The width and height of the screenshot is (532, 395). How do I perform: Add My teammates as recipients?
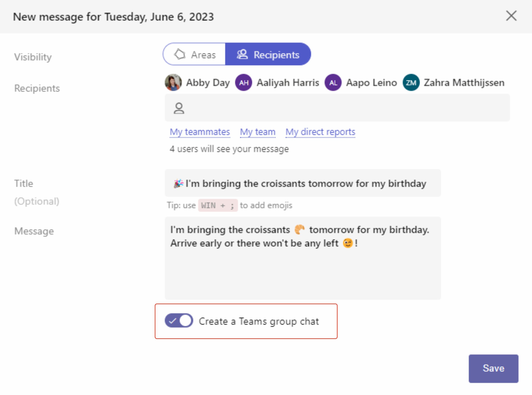tap(200, 132)
